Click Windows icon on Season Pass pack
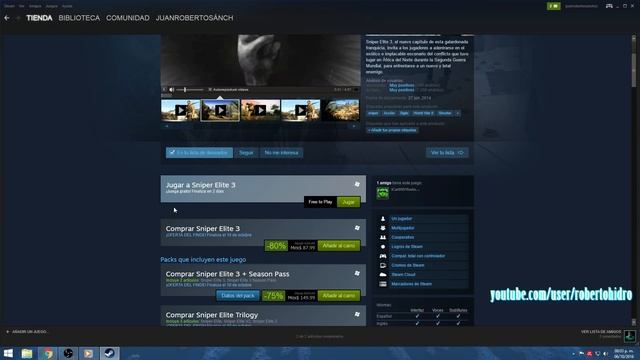640x360 pixels. click(x=357, y=273)
